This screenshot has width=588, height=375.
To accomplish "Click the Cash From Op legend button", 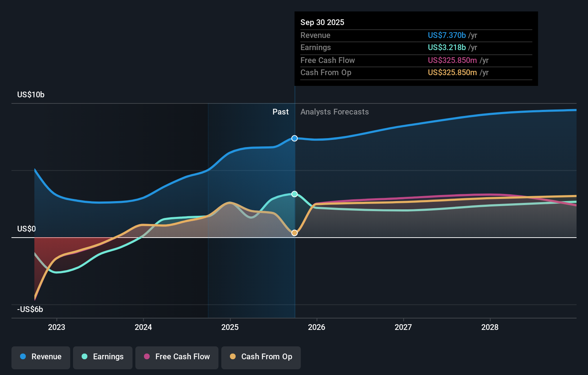I will coord(261,357).
